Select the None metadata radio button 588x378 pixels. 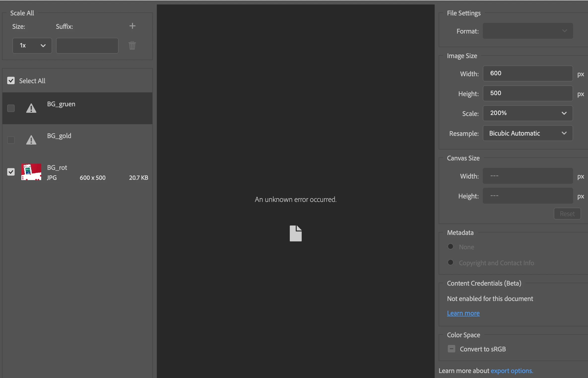coord(451,247)
